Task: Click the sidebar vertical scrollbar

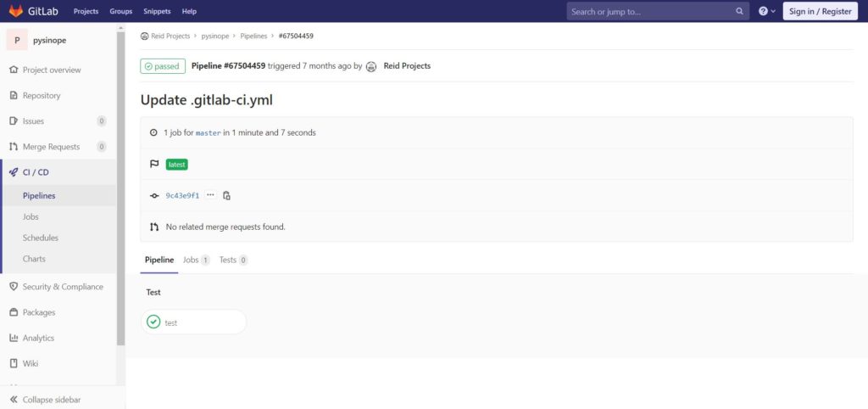Action: 120,188
